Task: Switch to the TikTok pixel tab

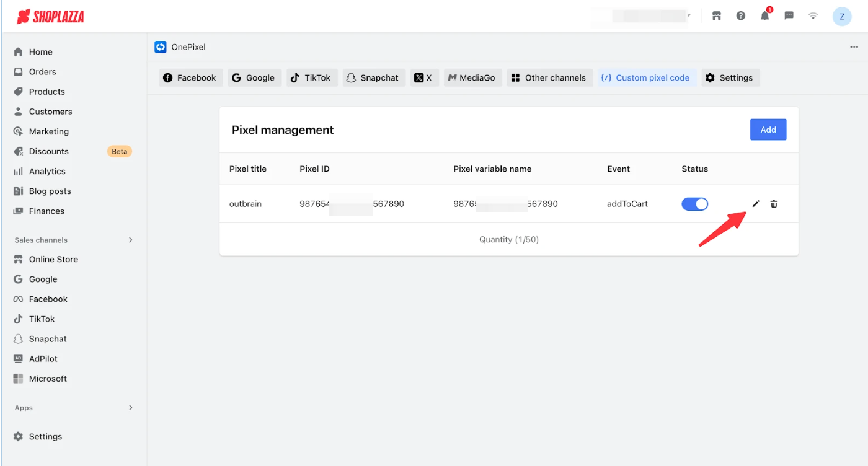Action: pyautogui.click(x=311, y=78)
